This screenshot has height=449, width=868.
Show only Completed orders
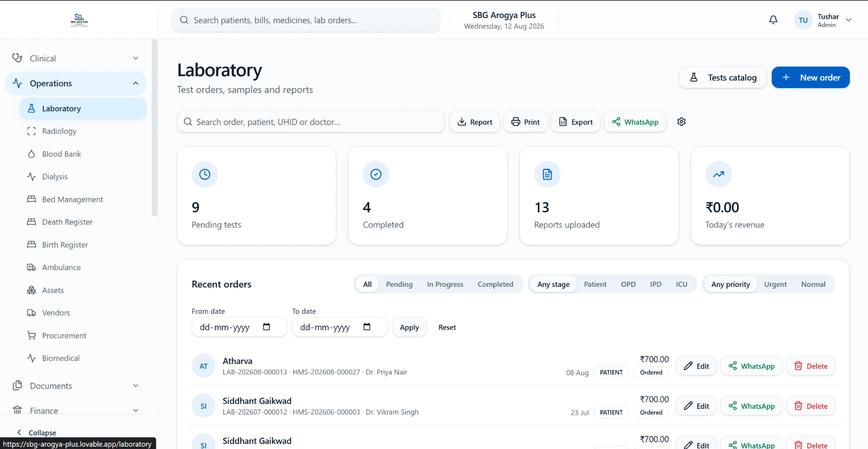495,284
